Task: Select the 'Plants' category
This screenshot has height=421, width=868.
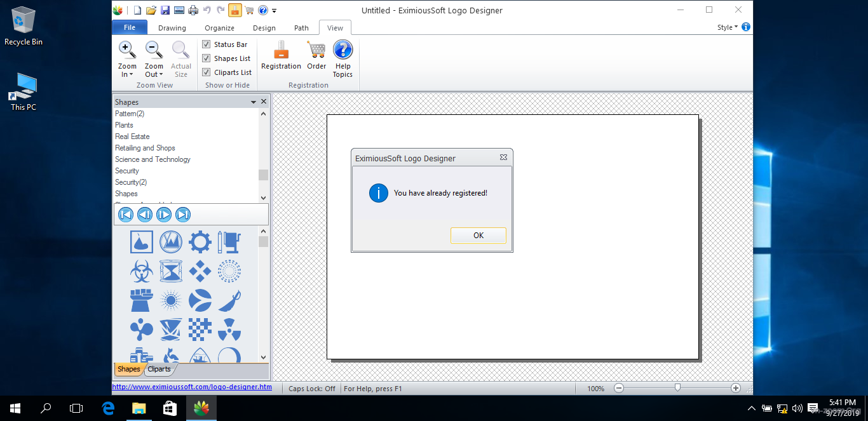Action: click(x=124, y=125)
